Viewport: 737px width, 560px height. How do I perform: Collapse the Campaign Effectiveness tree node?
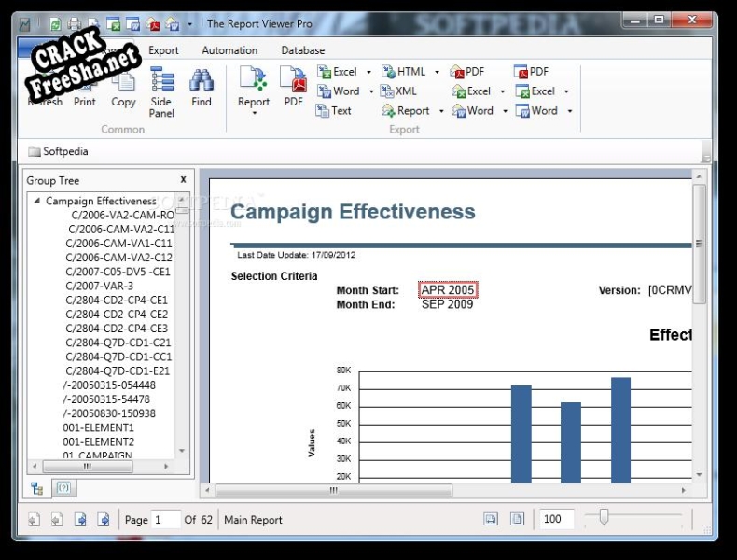[x=37, y=201]
